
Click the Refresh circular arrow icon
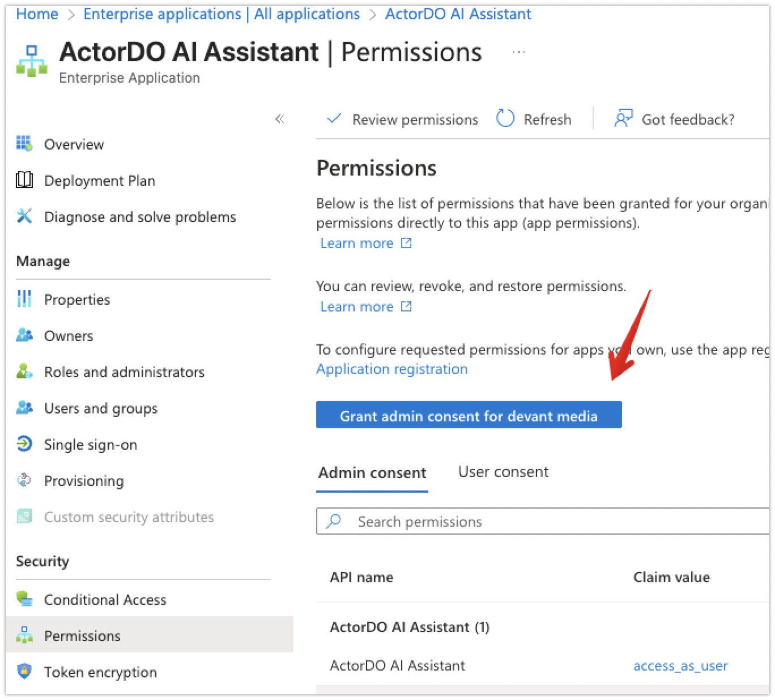[x=505, y=119]
